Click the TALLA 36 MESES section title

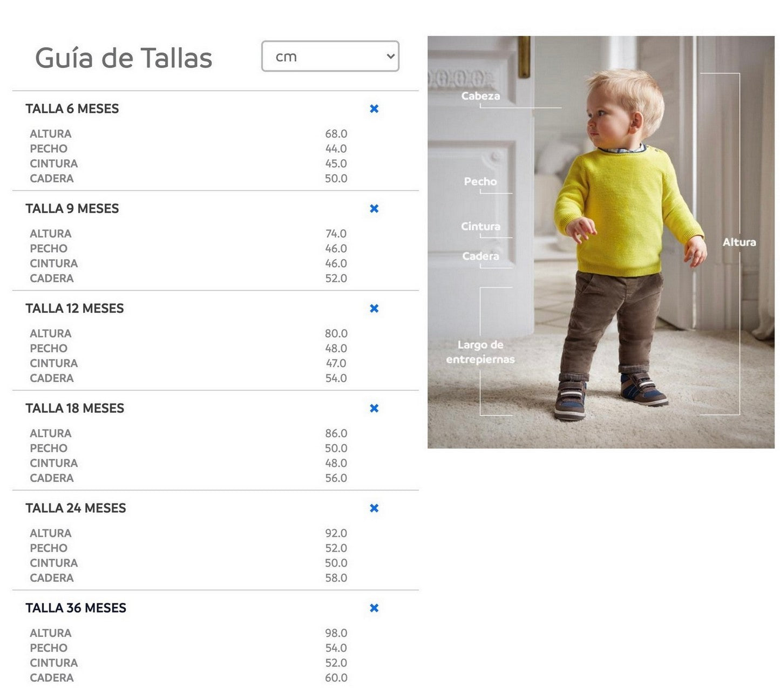tap(76, 608)
